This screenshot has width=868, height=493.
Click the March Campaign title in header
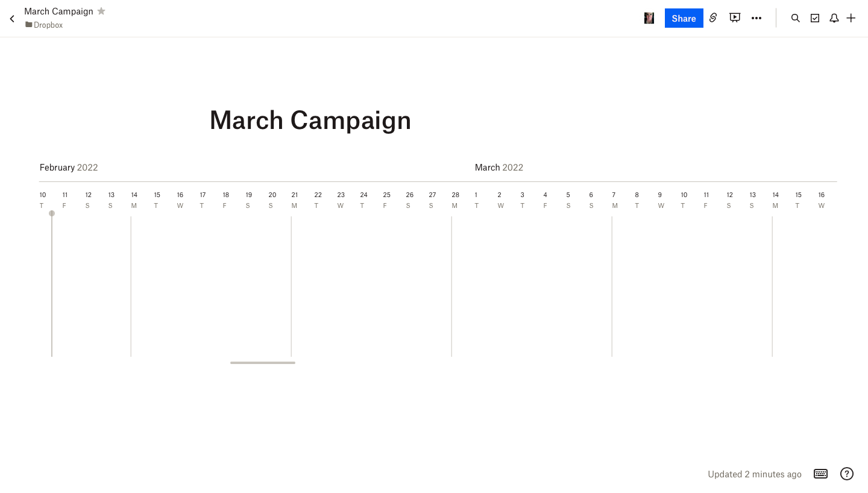click(x=58, y=11)
